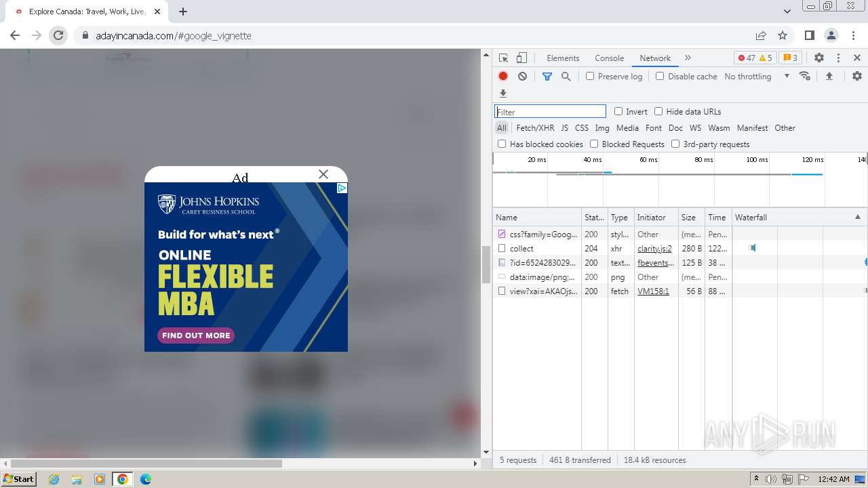
Task: Go back in browser history
Action: click(x=15, y=35)
